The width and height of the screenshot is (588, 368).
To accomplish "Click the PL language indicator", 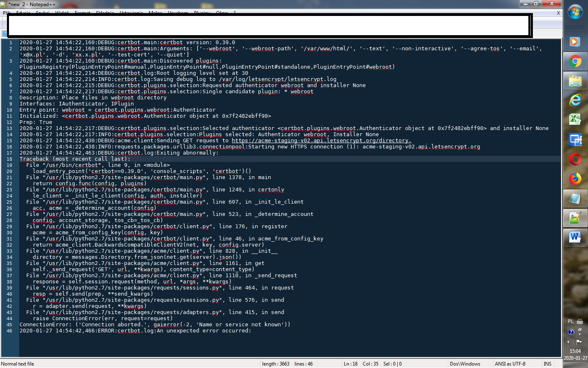I will pos(570,321).
